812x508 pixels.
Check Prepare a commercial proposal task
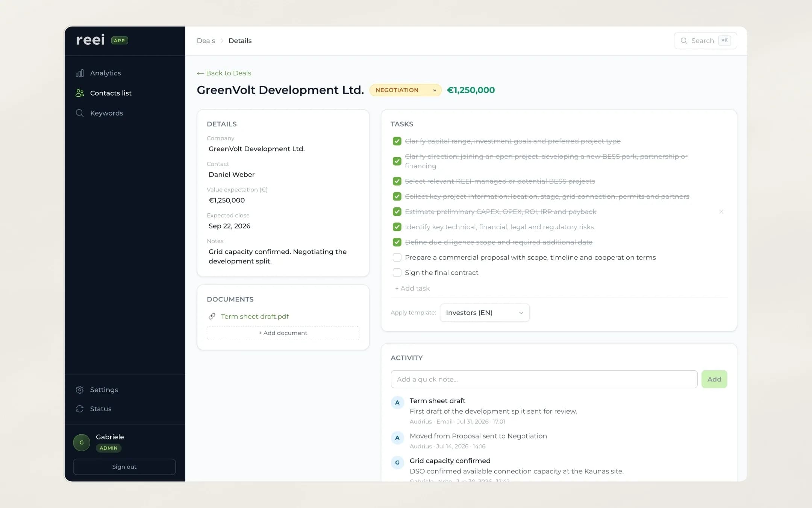click(397, 257)
